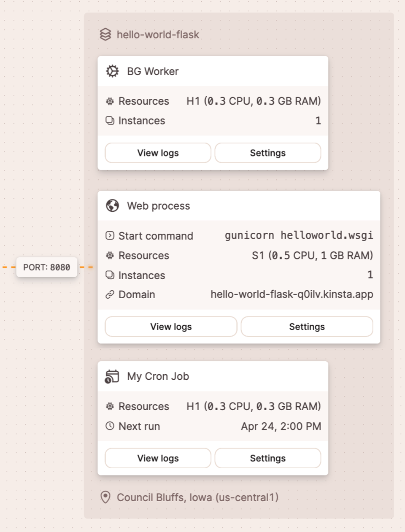Click the Web process globe icon

click(x=112, y=206)
